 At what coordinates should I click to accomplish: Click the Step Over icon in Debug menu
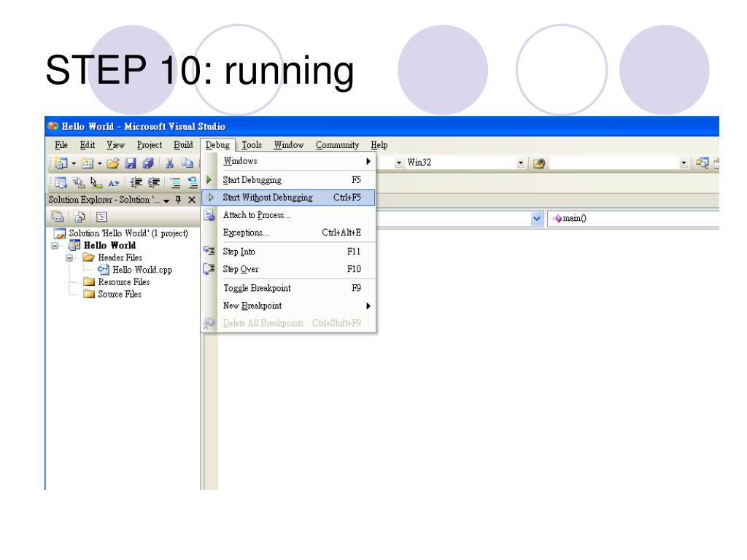(x=209, y=268)
